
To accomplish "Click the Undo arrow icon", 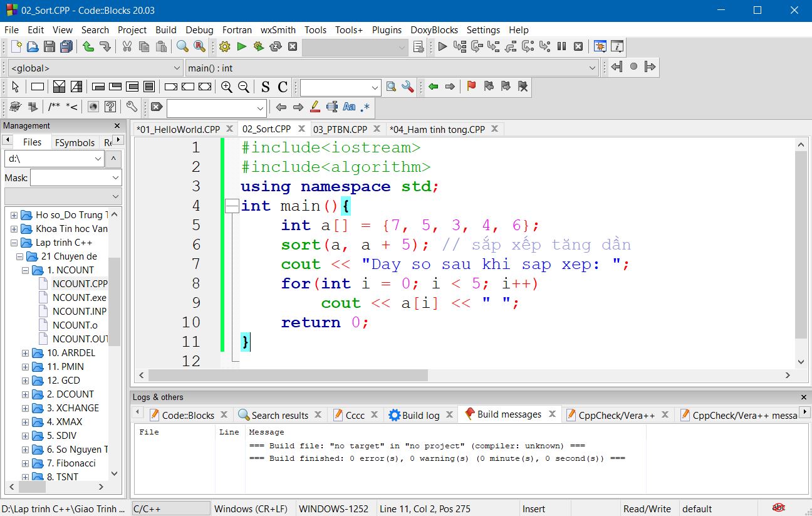I will click(88, 46).
